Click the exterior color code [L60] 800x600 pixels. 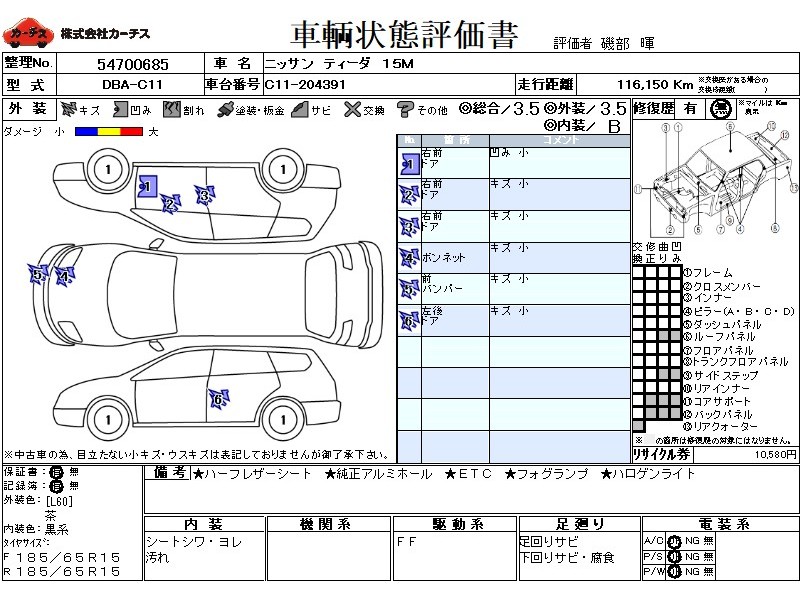click(59, 502)
